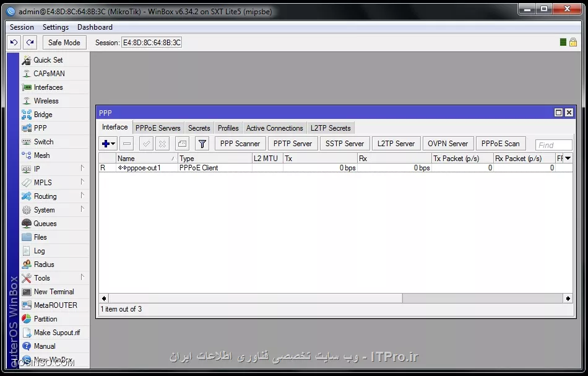Open MetaROUTER menu entry

[x=54, y=305]
